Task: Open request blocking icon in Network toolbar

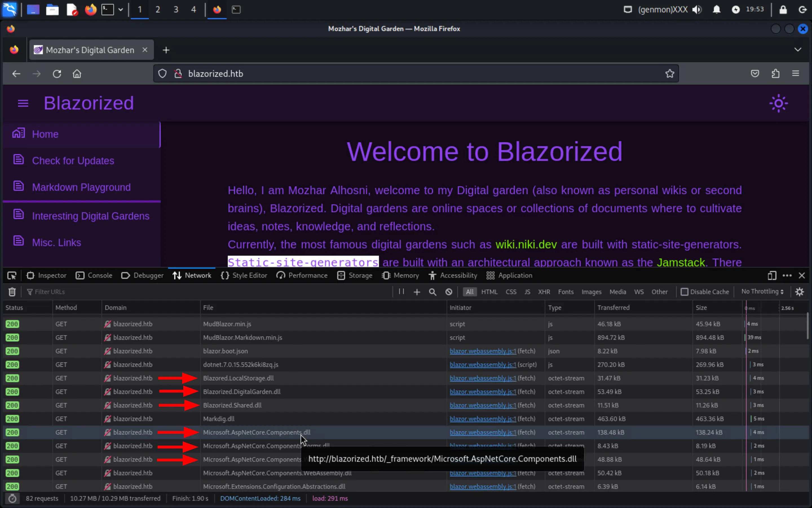Action: (x=449, y=292)
